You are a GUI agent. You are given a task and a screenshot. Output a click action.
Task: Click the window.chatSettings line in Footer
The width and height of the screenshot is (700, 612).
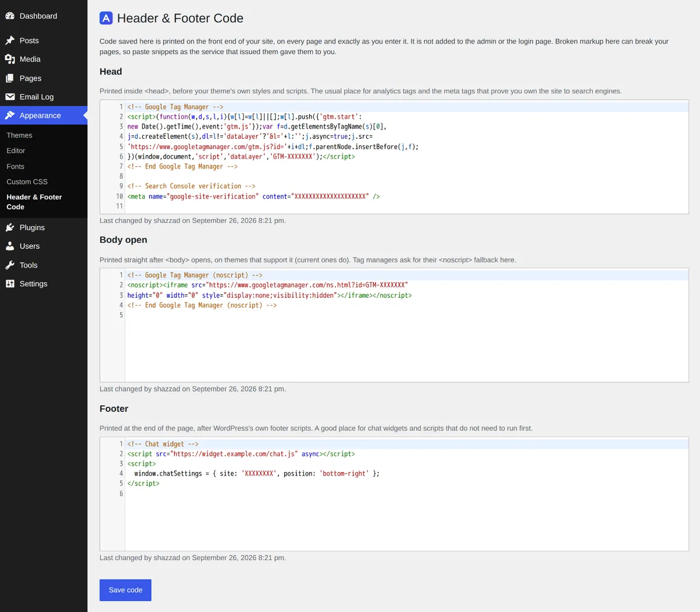pyautogui.click(x=257, y=473)
